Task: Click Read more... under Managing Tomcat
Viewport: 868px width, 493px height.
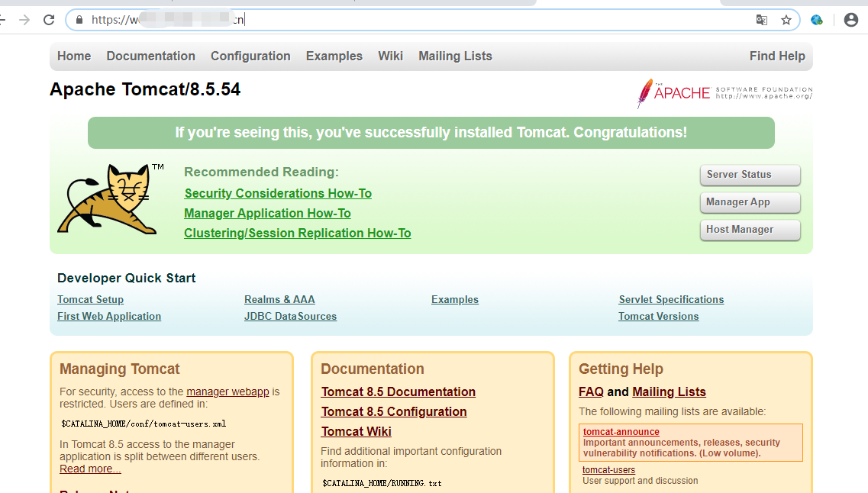Action: pyautogui.click(x=90, y=469)
